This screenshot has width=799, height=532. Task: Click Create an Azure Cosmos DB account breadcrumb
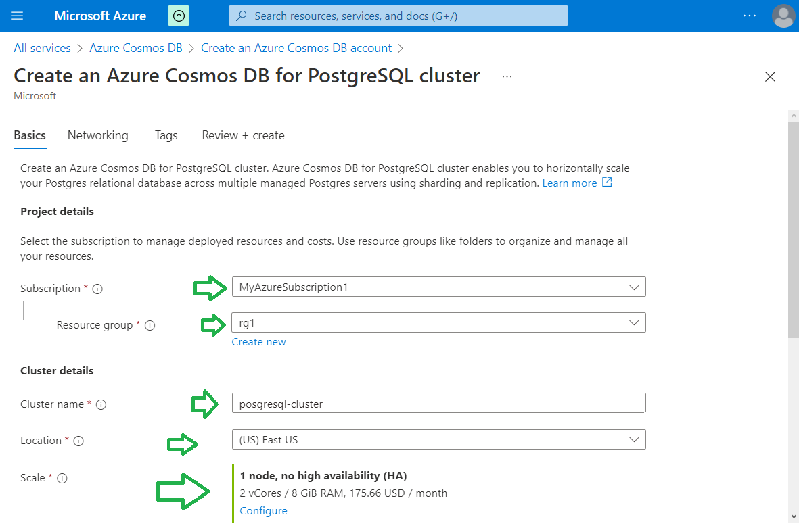coord(296,48)
